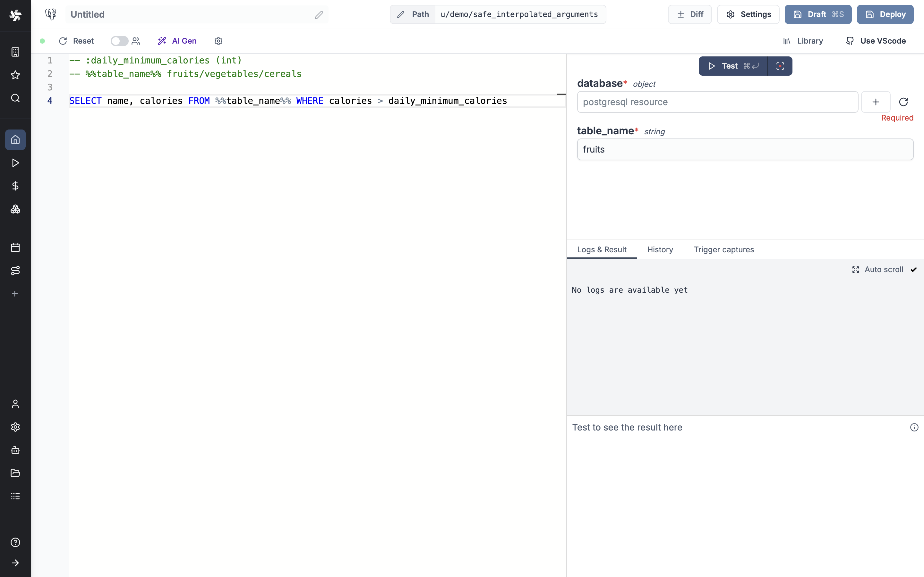Click the search icon in sidebar
This screenshot has height=577, width=924.
(x=15, y=98)
